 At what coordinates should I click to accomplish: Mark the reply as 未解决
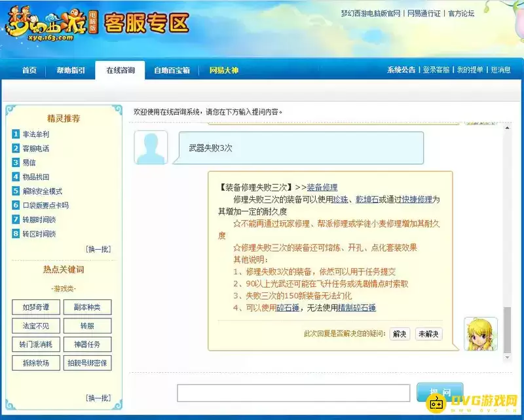point(429,334)
